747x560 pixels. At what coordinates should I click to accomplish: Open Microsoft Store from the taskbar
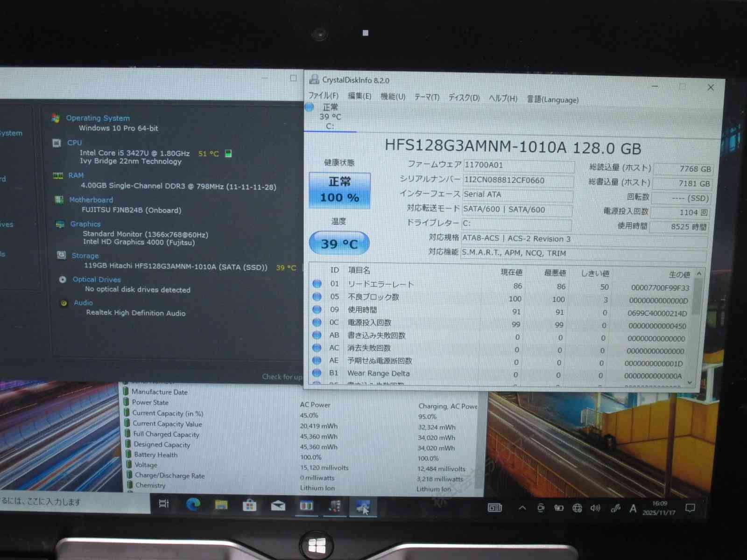pyautogui.click(x=250, y=505)
